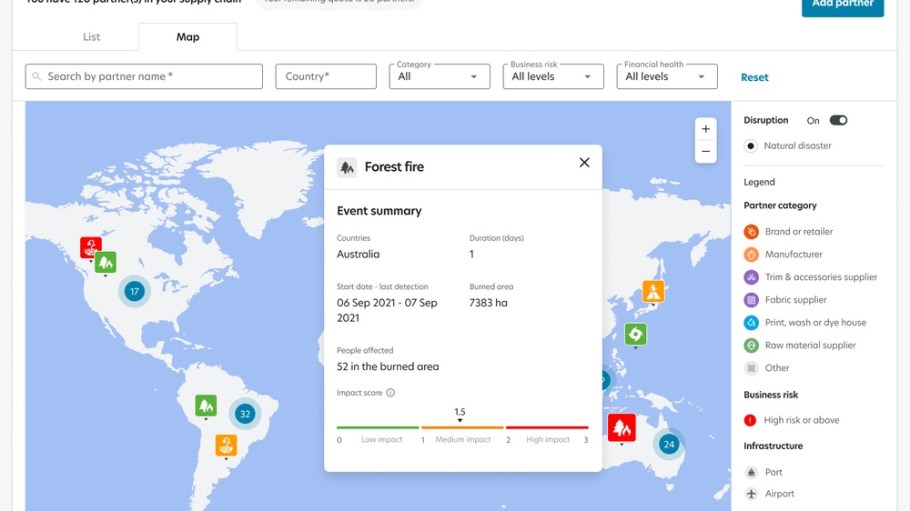Image resolution: width=910 pixels, height=511 pixels.
Task: Click the Manufacturer legend icon
Action: tap(751, 254)
